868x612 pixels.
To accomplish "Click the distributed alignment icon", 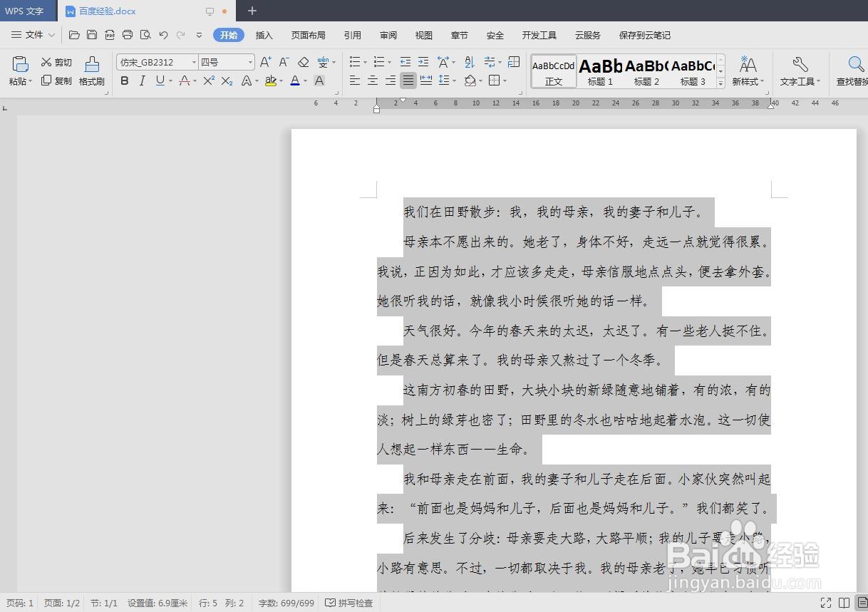I will point(426,81).
